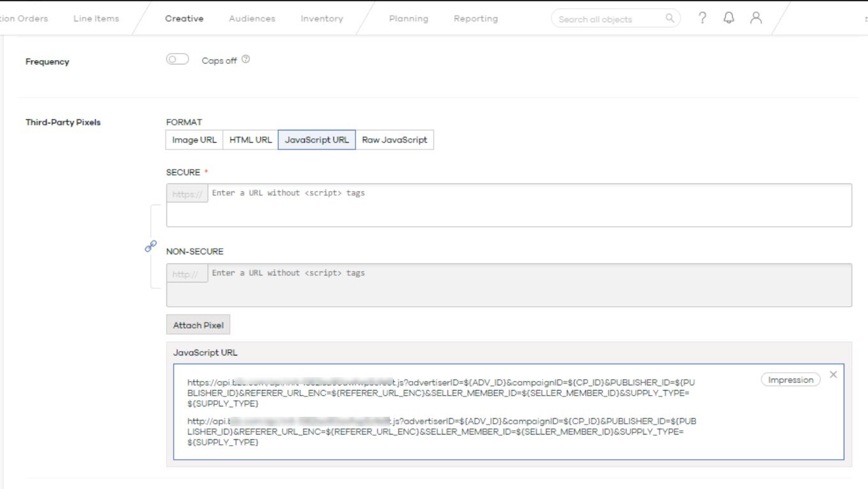Remove the attached JavaScript URL pixel
The width and height of the screenshot is (868, 489).
(x=833, y=375)
